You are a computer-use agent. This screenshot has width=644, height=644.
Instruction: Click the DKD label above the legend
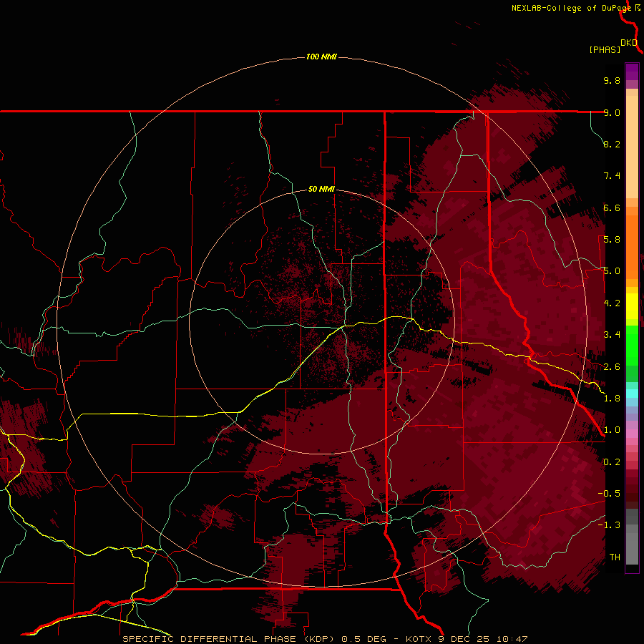pyautogui.click(x=629, y=43)
